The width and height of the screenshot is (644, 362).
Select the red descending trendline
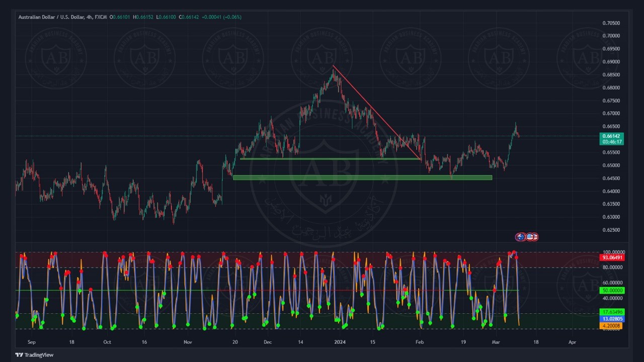(x=376, y=112)
